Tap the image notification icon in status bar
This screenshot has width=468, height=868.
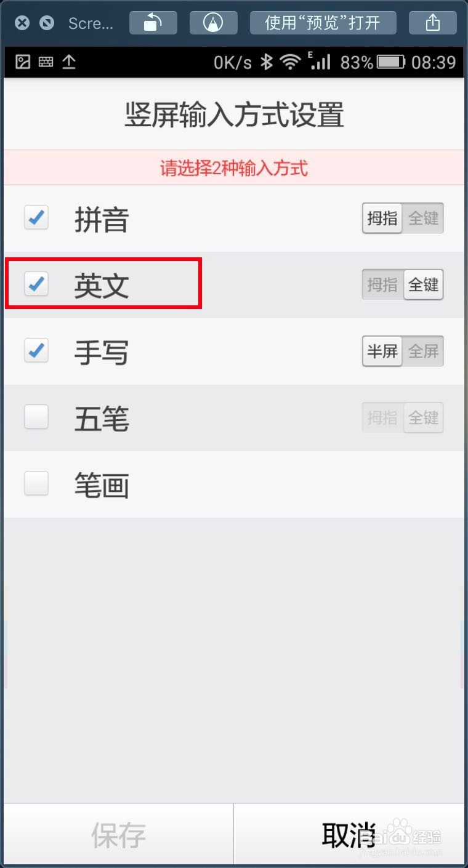[x=23, y=62]
